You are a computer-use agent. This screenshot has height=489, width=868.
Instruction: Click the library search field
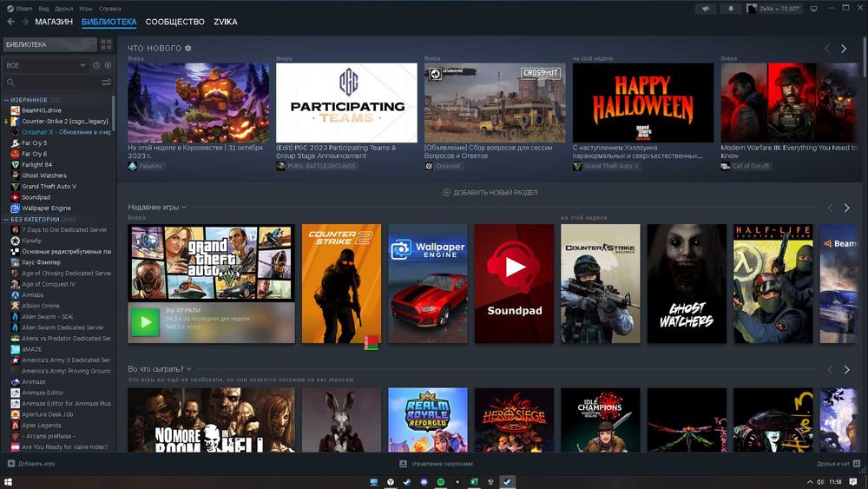(51, 82)
